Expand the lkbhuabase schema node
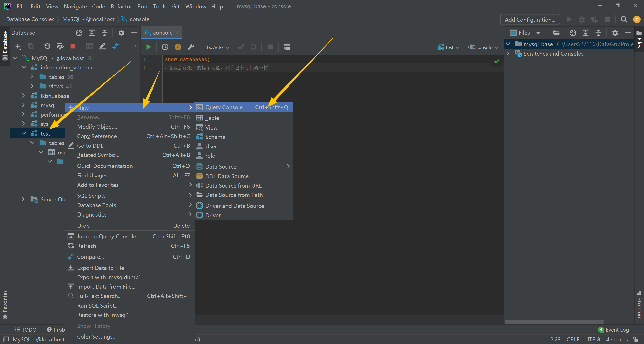The image size is (644, 344). tap(23, 96)
